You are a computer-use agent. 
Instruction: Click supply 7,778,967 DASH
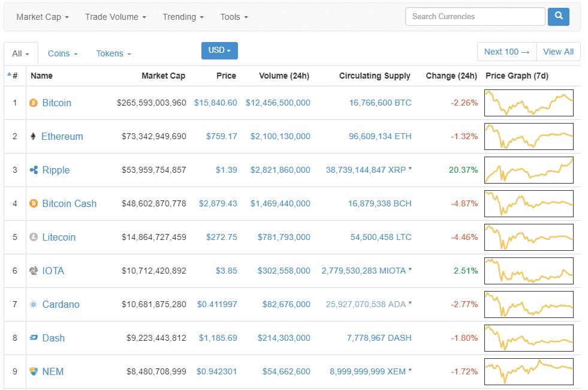click(x=379, y=338)
